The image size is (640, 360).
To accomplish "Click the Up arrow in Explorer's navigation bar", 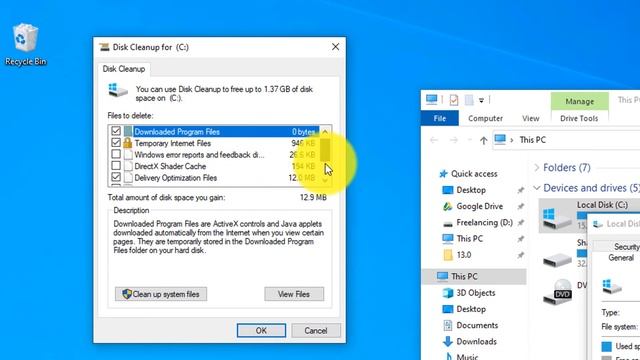I will (x=483, y=140).
